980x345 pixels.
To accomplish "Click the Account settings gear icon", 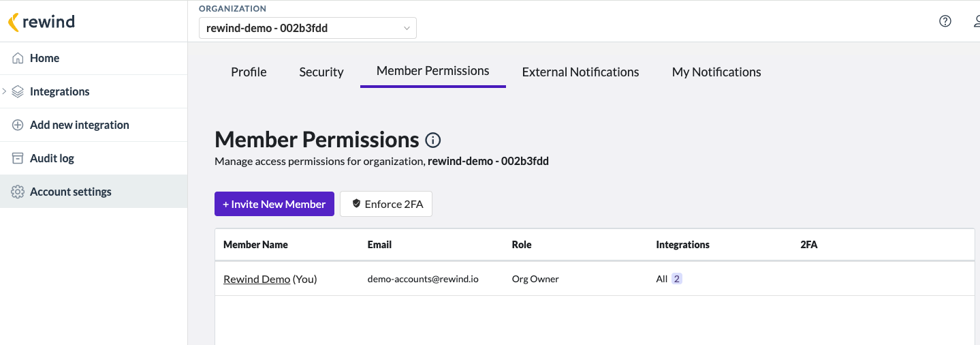I will [x=18, y=192].
